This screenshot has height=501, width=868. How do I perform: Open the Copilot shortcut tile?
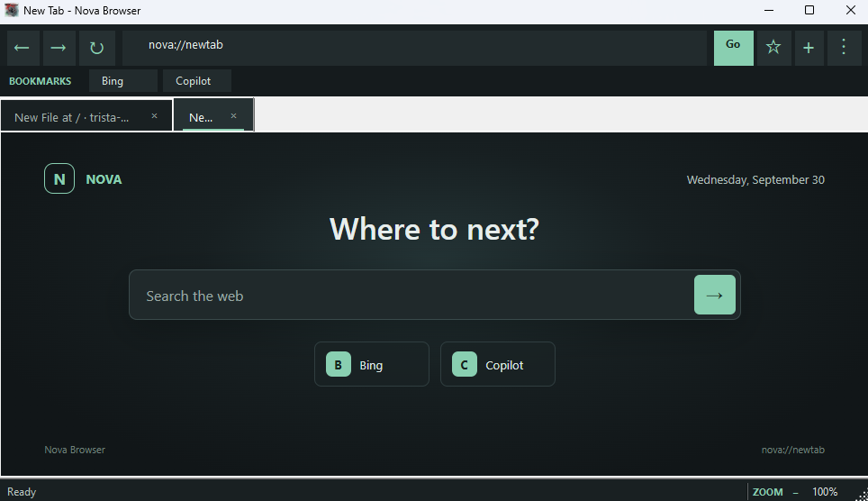point(498,364)
